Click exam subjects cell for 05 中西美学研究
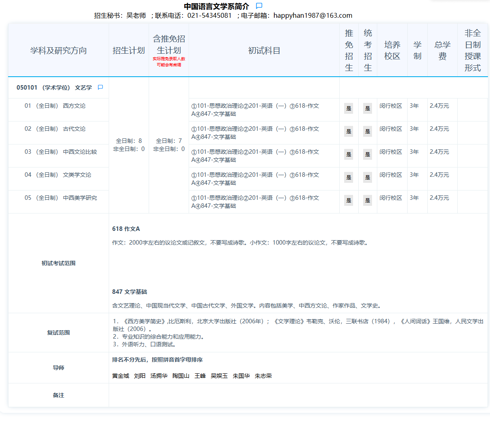This screenshot has width=490, height=448. click(x=264, y=202)
